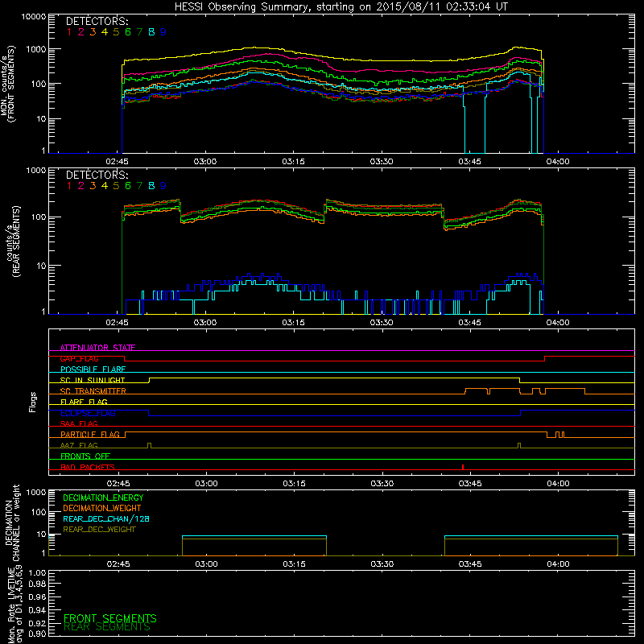Screen dimensions: 644x644
Task: Click the 03:30 time label under rear segments plot
Action: point(381,323)
